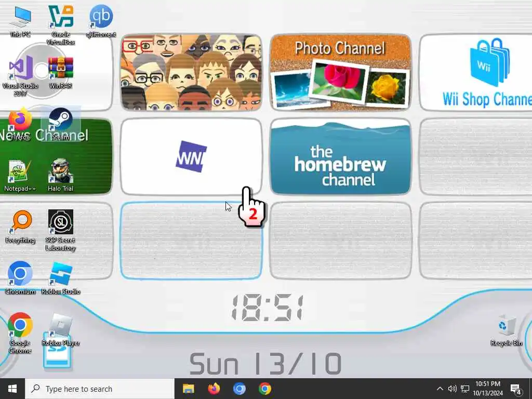This screenshot has height=399, width=532.
Task: Open the notifications action center
Action: coord(516,389)
